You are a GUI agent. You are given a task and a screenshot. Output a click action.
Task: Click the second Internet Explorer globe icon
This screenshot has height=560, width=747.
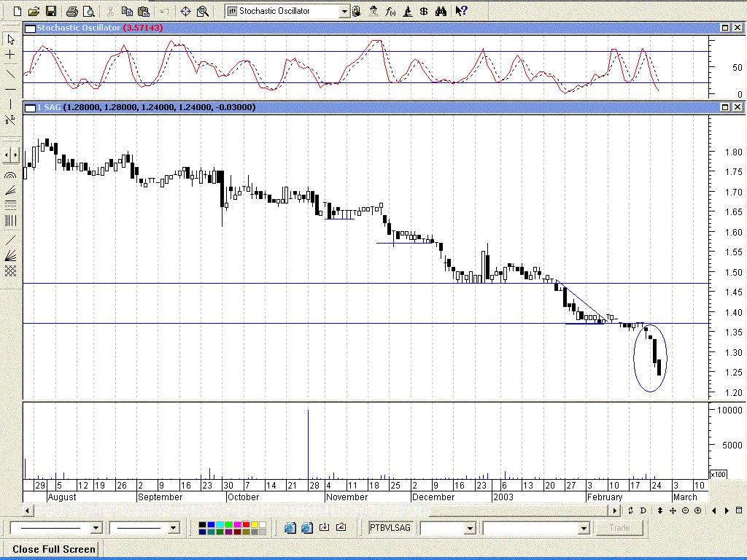click(x=307, y=528)
